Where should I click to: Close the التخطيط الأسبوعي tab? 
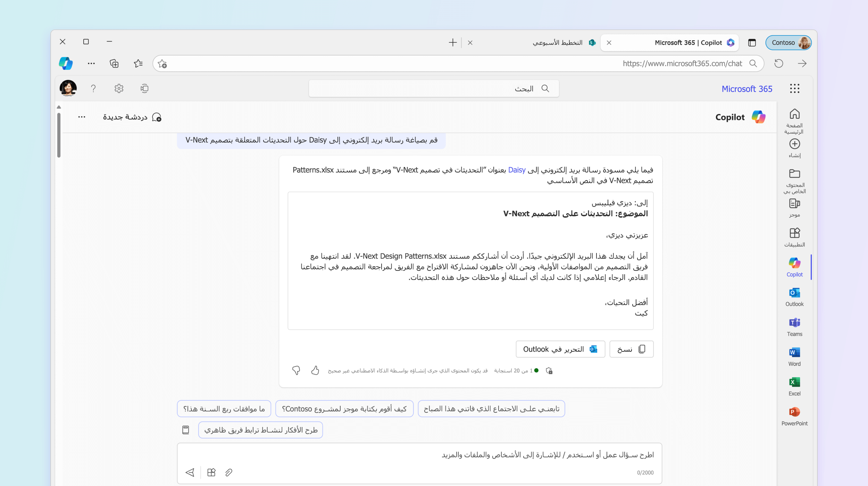coord(470,43)
